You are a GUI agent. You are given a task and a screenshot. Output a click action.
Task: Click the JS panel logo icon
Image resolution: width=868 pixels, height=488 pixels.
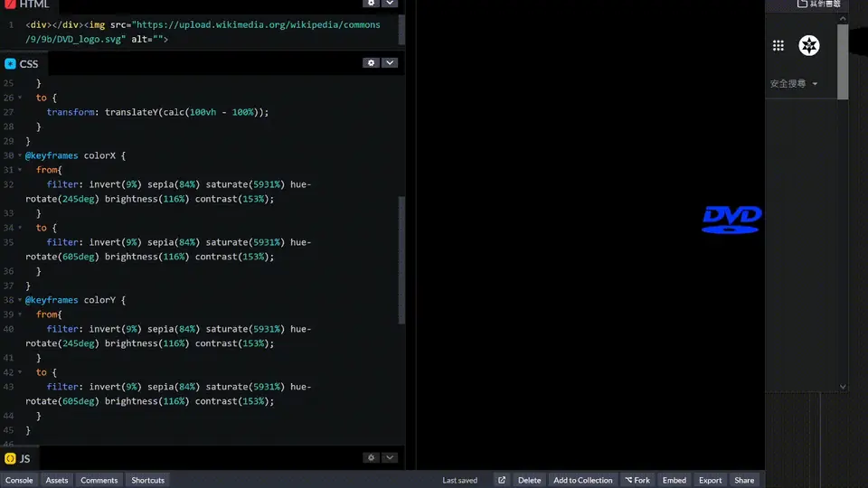10,458
